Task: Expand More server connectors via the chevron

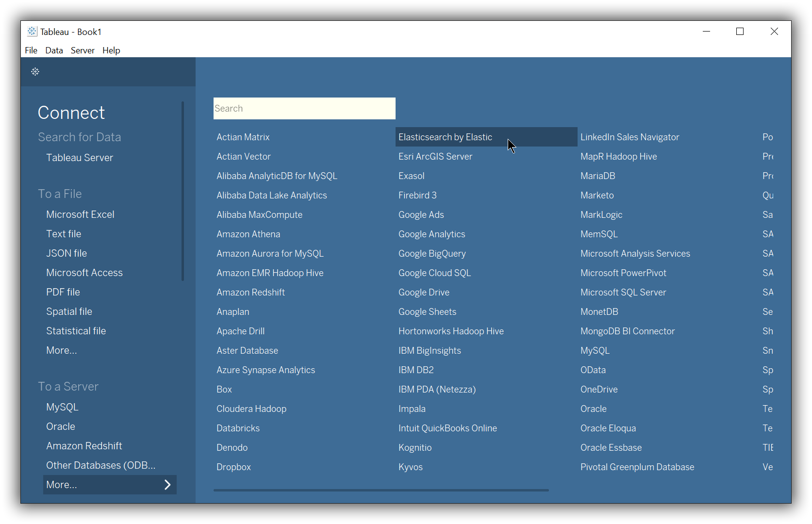Action: [167, 484]
